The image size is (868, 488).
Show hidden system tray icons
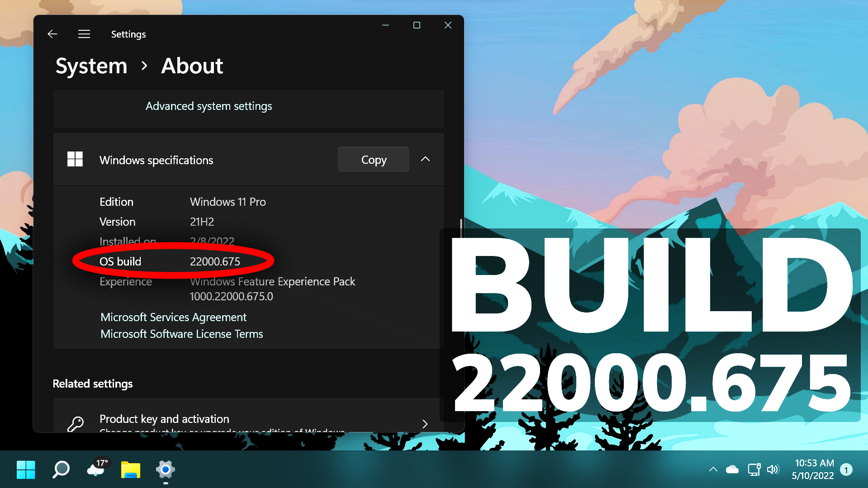[713, 469]
